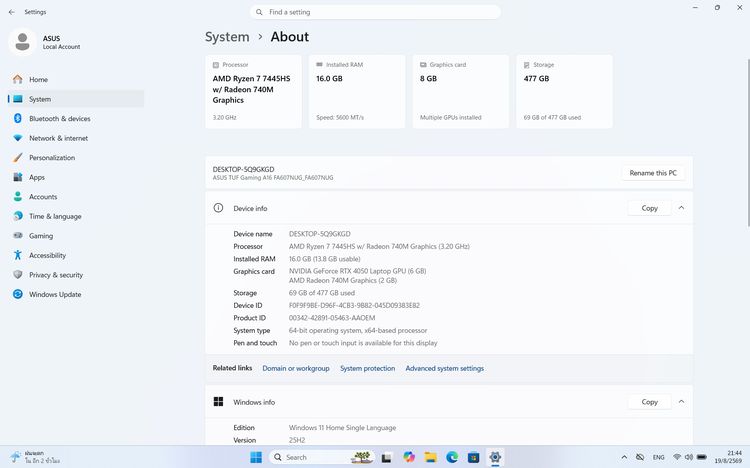750x468 pixels.
Task: Show hidden system tray icons
Action: (624, 457)
